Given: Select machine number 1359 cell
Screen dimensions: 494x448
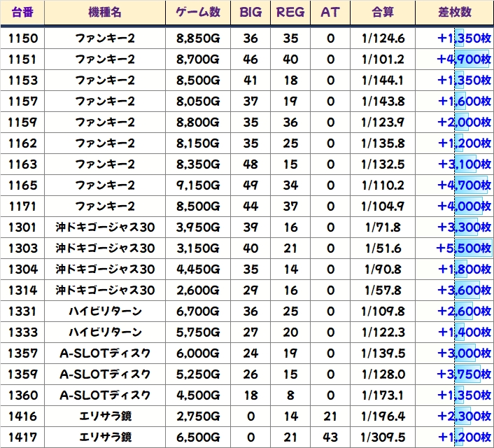Looking at the screenshot, I should [23, 374].
